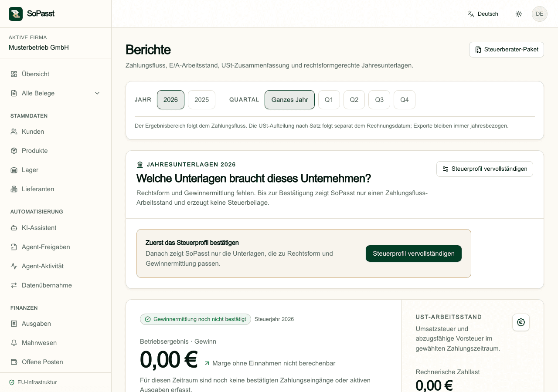Click the Datenübernahme arrows icon
Screen dimensions: 558x392
coord(14,285)
